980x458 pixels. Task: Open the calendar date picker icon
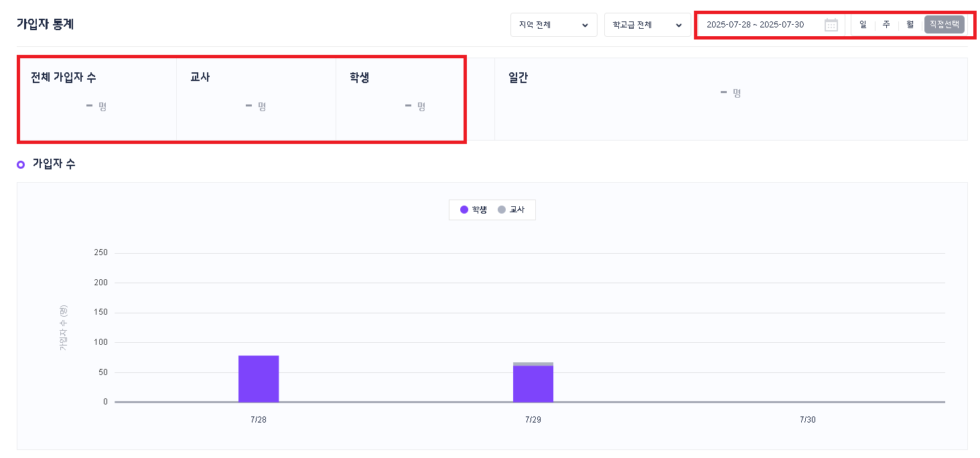tap(831, 25)
